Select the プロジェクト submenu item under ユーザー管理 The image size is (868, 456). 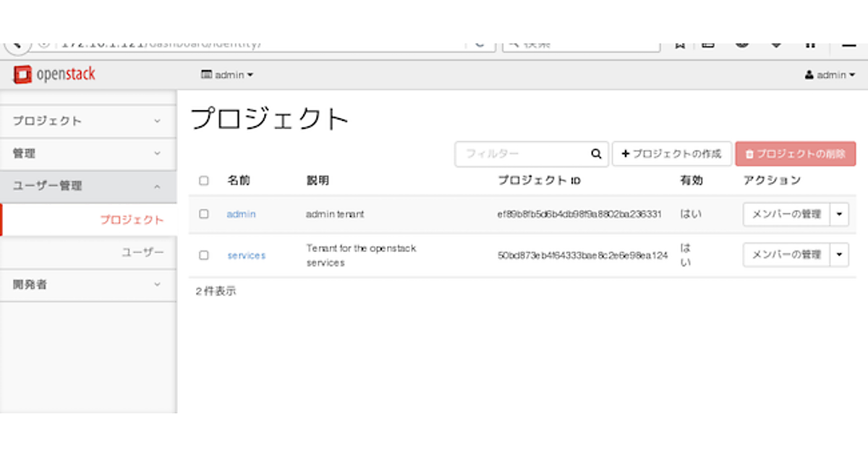[x=132, y=220]
